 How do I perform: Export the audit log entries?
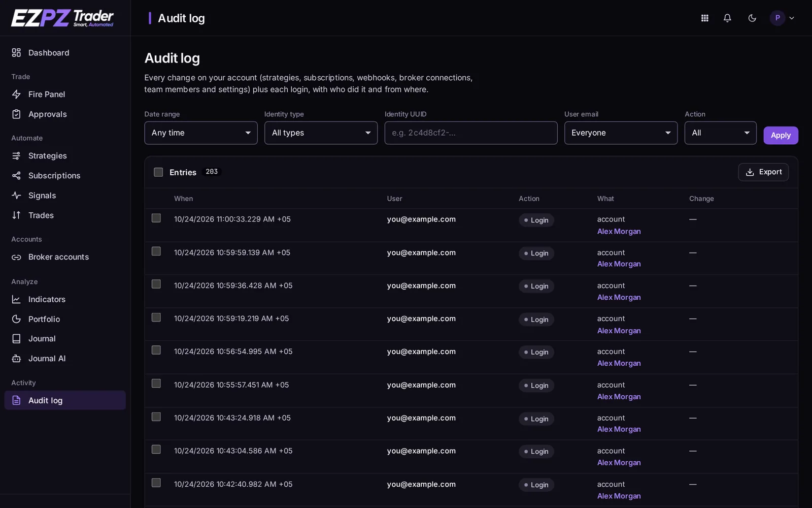pyautogui.click(x=763, y=172)
